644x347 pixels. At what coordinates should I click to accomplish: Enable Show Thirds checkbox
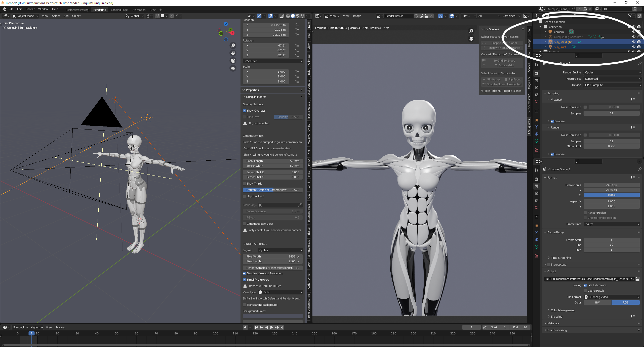tap(244, 184)
